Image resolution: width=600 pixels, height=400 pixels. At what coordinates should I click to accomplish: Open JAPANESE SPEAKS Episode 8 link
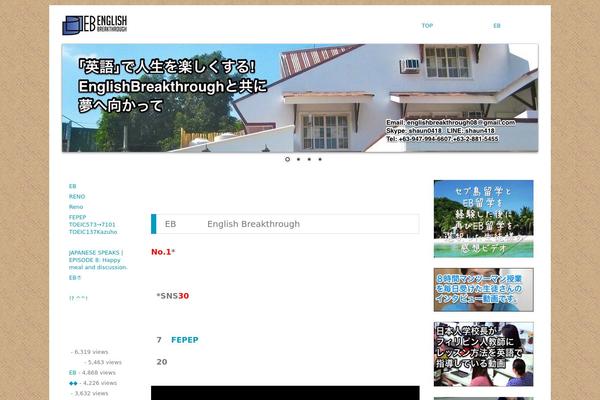click(98, 260)
